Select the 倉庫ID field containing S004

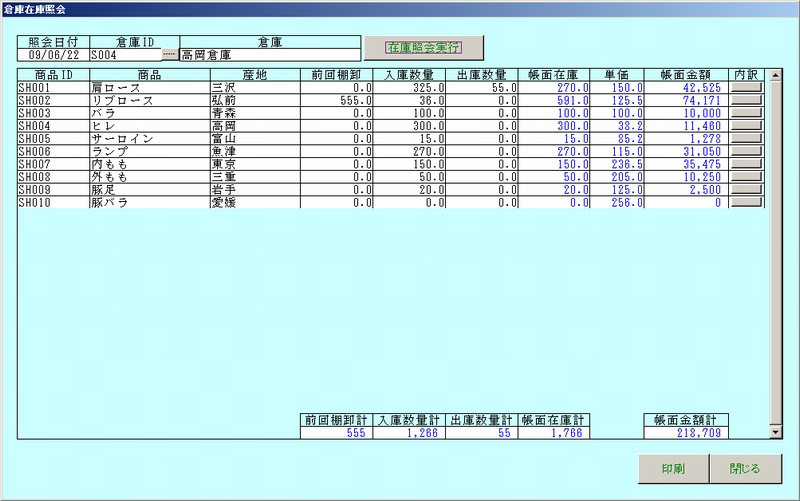point(124,55)
